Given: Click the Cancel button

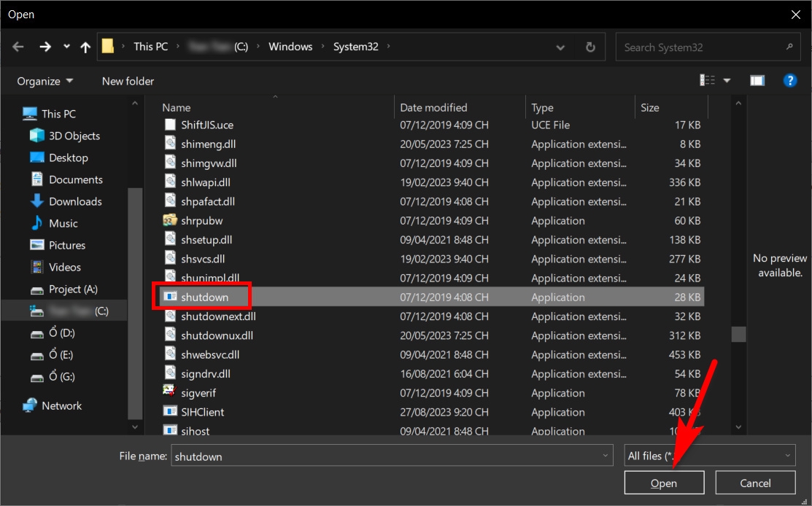Looking at the screenshot, I should 755,483.
